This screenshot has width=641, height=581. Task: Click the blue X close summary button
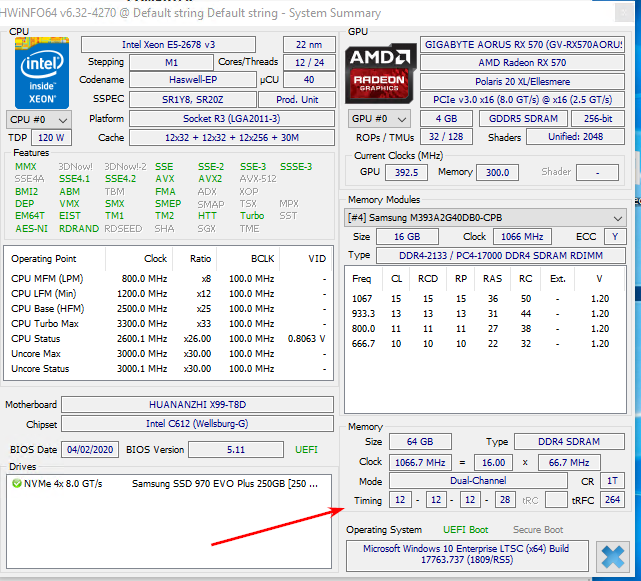click(609, 556)
